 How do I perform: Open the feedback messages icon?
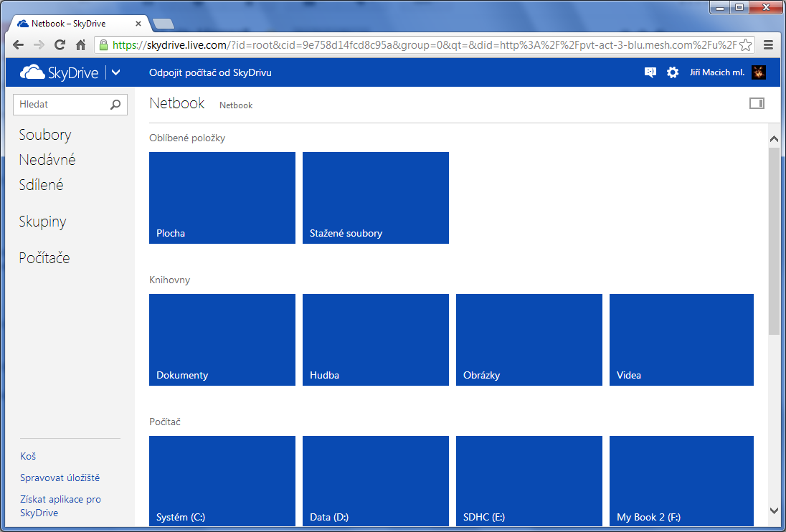tap(650, 72)
